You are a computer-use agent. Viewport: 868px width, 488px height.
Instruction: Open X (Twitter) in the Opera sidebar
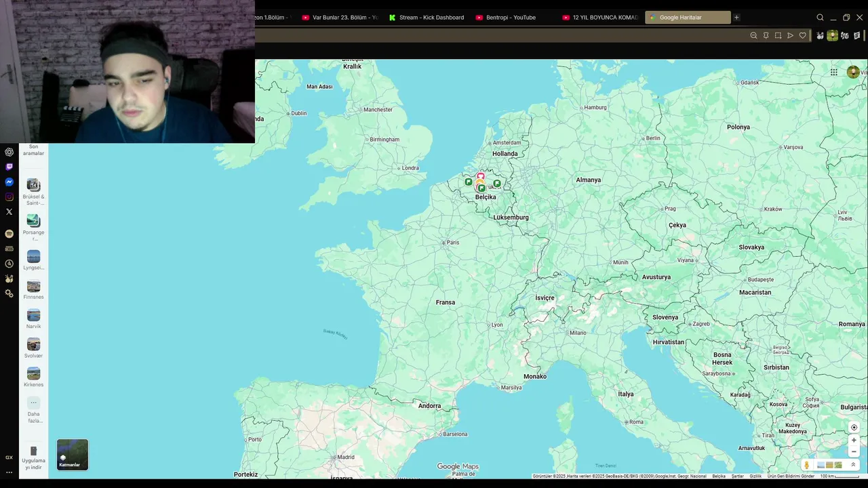(9, 211)
